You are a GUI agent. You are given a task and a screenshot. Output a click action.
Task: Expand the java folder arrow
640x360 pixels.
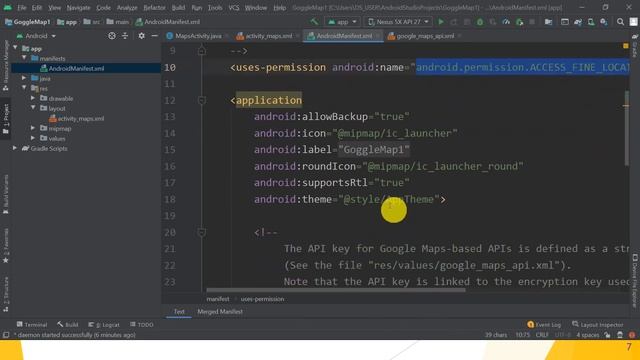click(x=24, y=78)
